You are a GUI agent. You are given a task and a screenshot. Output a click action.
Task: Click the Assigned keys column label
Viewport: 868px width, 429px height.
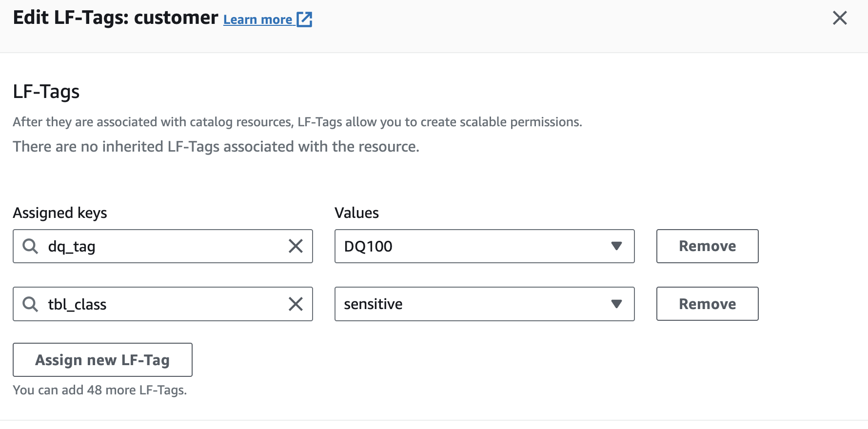point(60,213)
